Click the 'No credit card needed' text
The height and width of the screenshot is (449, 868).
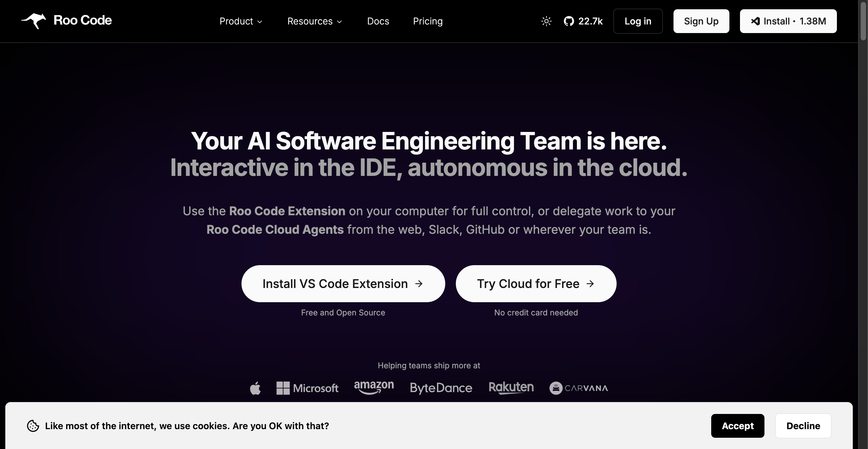[536, 312]
